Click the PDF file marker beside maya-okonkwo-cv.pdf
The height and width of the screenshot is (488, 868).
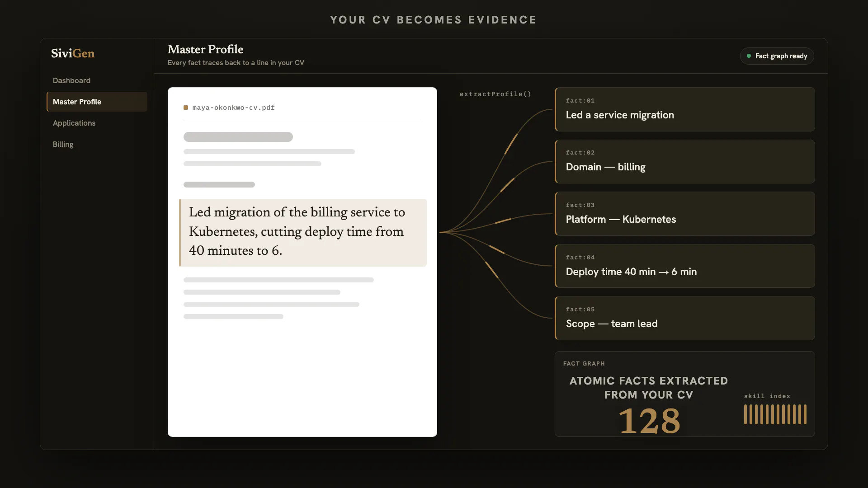pos(186,108)
